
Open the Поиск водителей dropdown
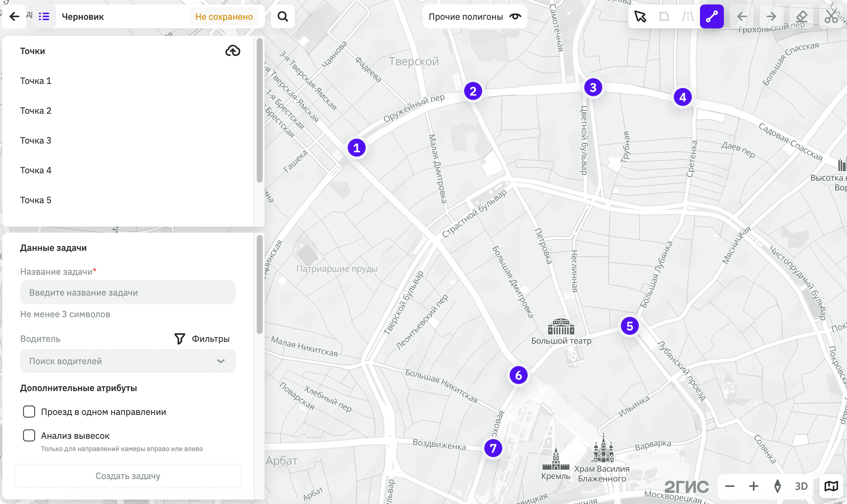click(128, 361)
